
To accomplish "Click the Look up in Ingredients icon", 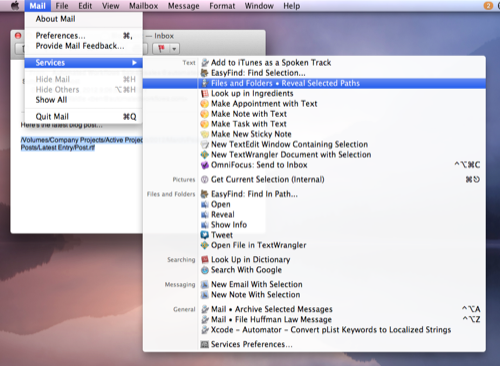I will pos(205,94).
